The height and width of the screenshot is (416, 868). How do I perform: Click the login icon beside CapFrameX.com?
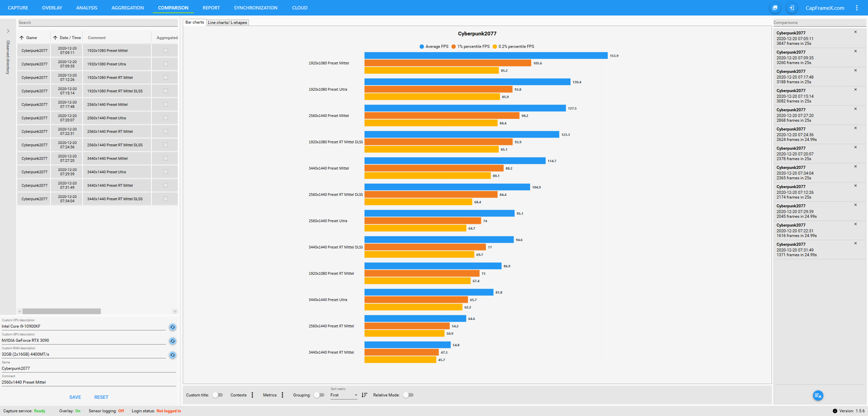pyautogui.click(x=791, y=8)
